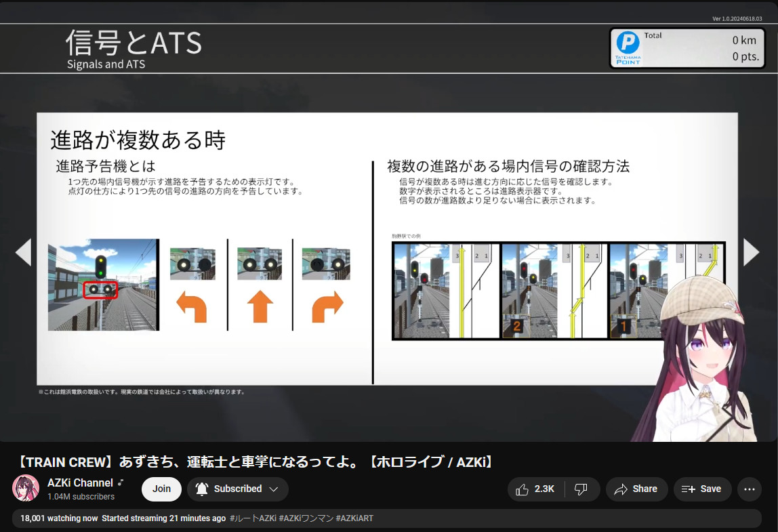
Task: Click the 複数の進路がある場内信号の確認方法 heading
Action: click(x=508, y=166)
